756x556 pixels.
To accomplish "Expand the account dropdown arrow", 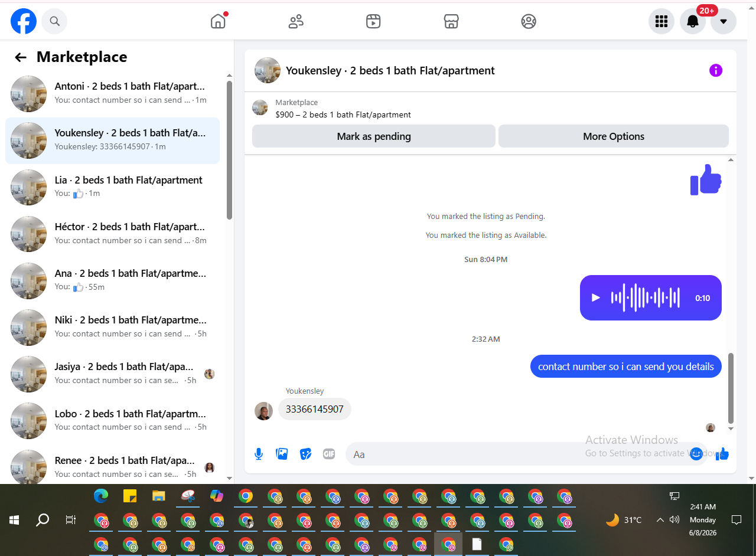I will pyautogui.click(x=724, y=22).
